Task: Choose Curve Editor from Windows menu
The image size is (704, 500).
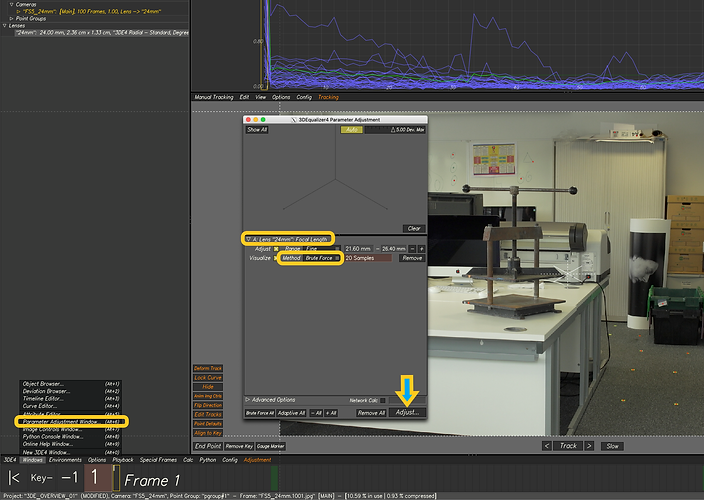Action: click(x=70, y=406)
